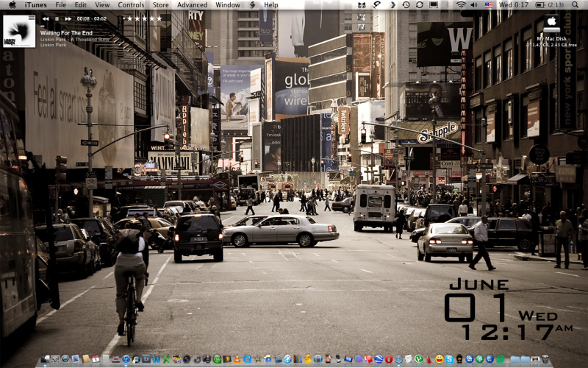Open the Time Machine menu bar icon

(406, 4)
